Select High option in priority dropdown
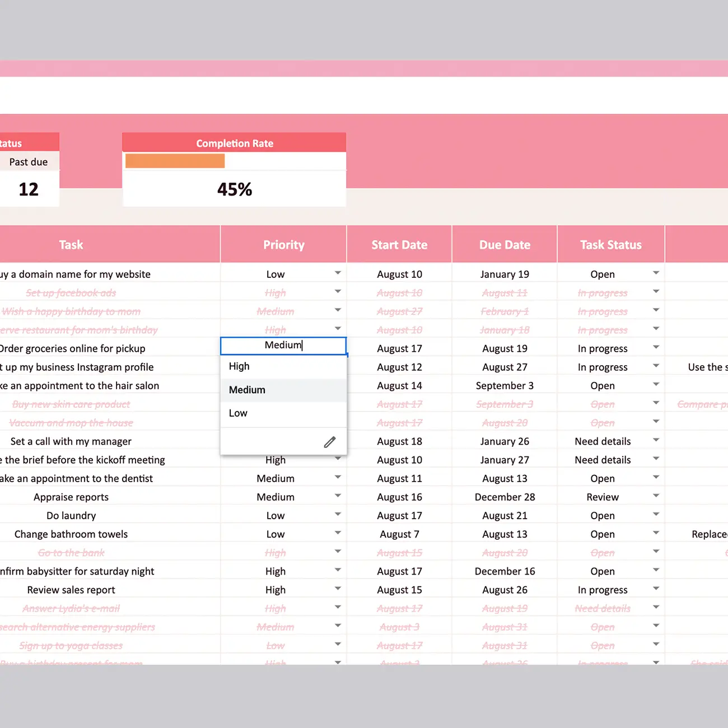 tap(283, 366)
